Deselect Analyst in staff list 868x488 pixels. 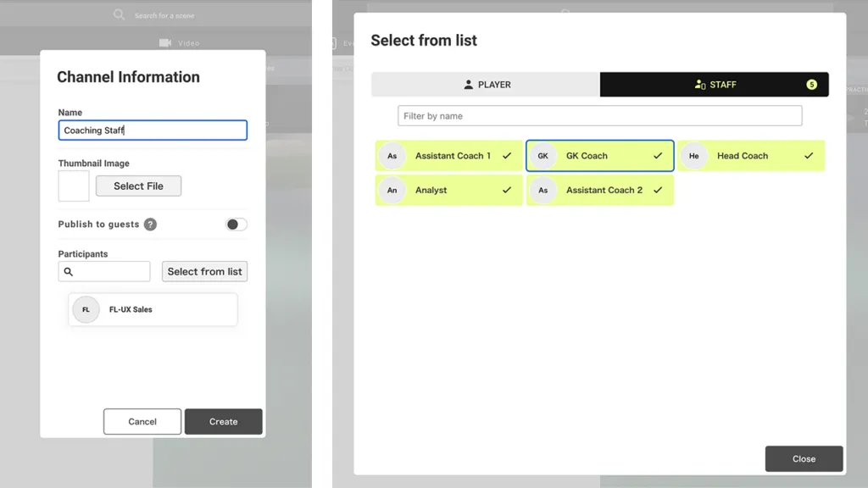[449, 191]
